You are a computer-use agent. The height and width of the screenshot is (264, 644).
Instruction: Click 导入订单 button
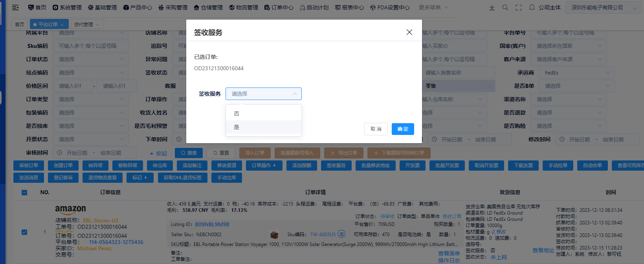coord(255,153)
